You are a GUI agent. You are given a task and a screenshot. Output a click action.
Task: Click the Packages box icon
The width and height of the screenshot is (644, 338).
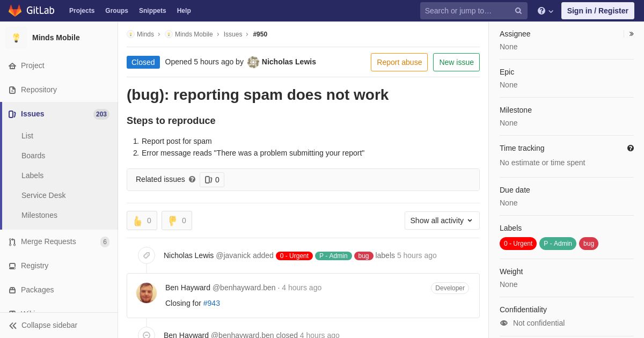12,290
